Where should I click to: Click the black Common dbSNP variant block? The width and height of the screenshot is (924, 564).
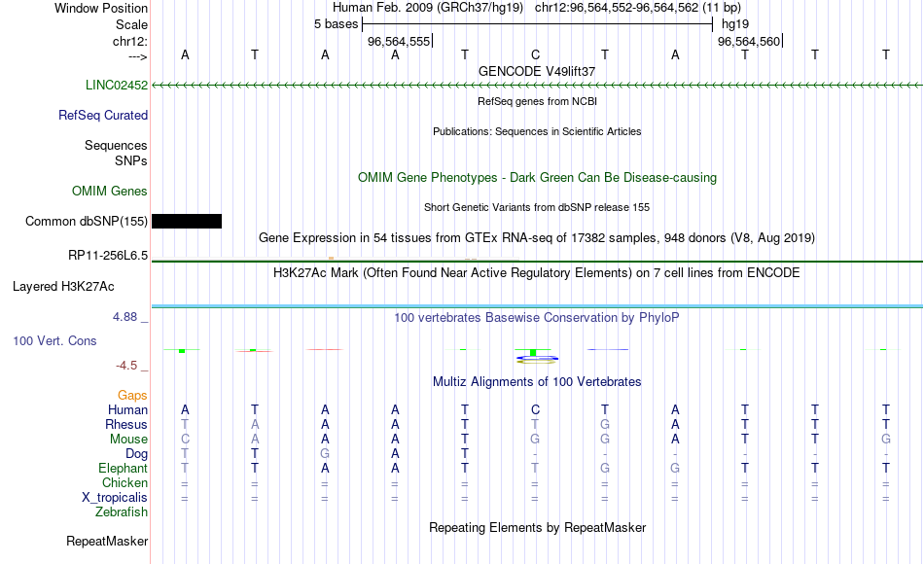pyautogui.click(x=187, y=221)
